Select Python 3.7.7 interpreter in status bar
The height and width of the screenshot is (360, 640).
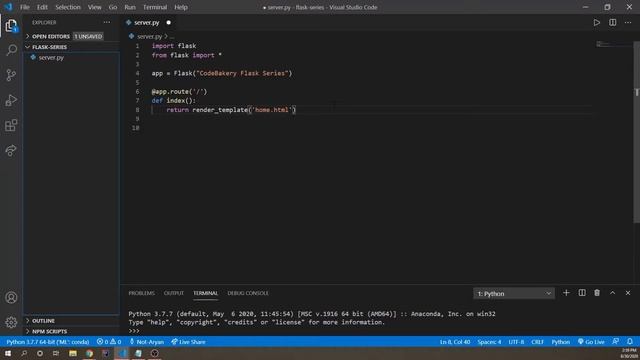(x=48, y=342)
